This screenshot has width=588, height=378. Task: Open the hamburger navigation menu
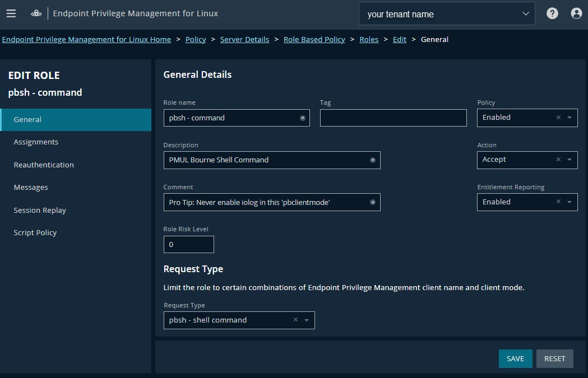[x=11, y=13]
